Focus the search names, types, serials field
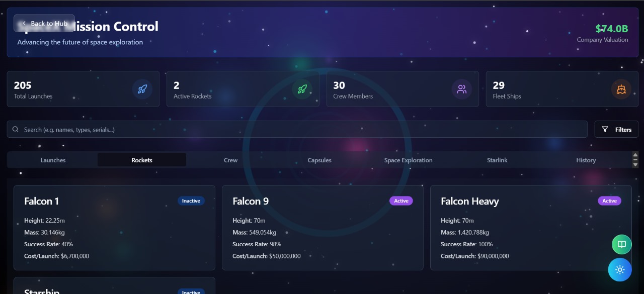 click(297, 129)
